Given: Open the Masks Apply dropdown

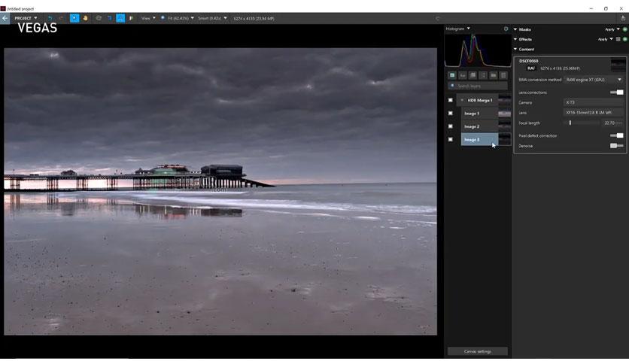Looking at the screenshot, I should click(612, 29).
